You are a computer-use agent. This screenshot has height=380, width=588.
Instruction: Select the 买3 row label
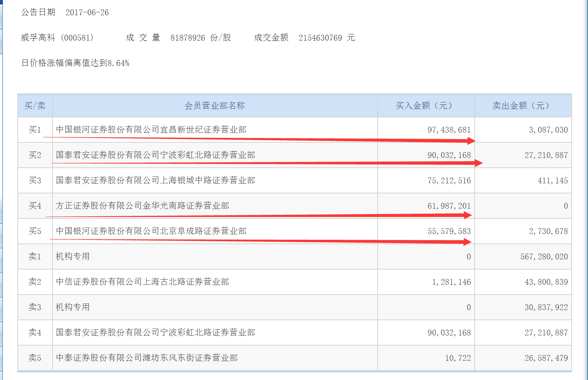[35, 180]
